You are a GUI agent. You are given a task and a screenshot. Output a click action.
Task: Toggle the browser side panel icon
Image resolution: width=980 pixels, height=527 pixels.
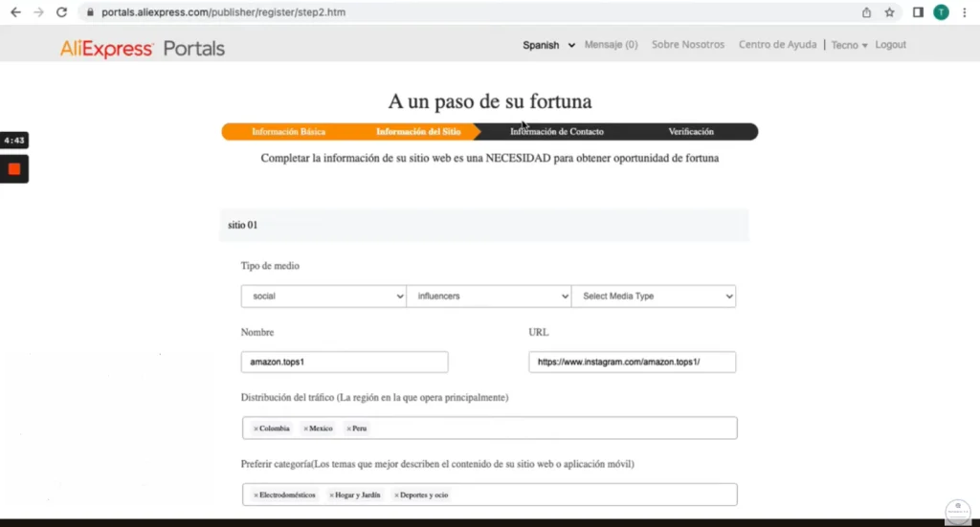[x=918, y=12]
